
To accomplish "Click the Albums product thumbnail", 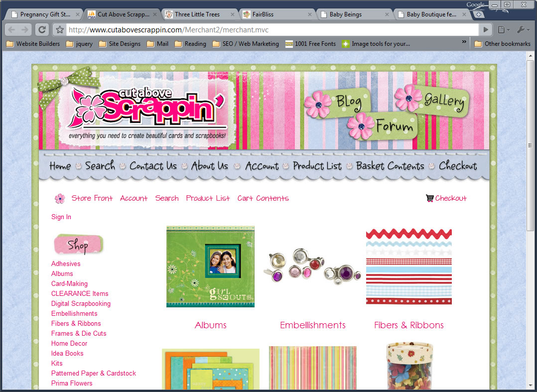I will tap(210, 266).
